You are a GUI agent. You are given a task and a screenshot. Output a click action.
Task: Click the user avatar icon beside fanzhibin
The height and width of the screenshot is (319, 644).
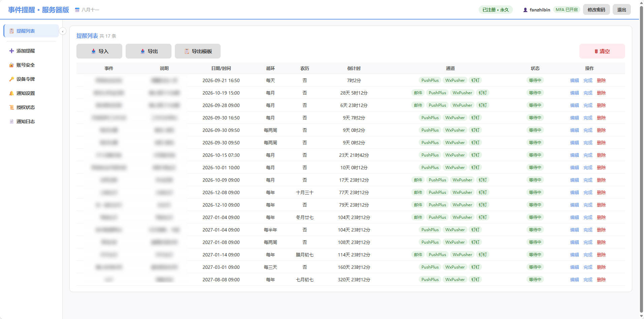[x=525, y=10]
